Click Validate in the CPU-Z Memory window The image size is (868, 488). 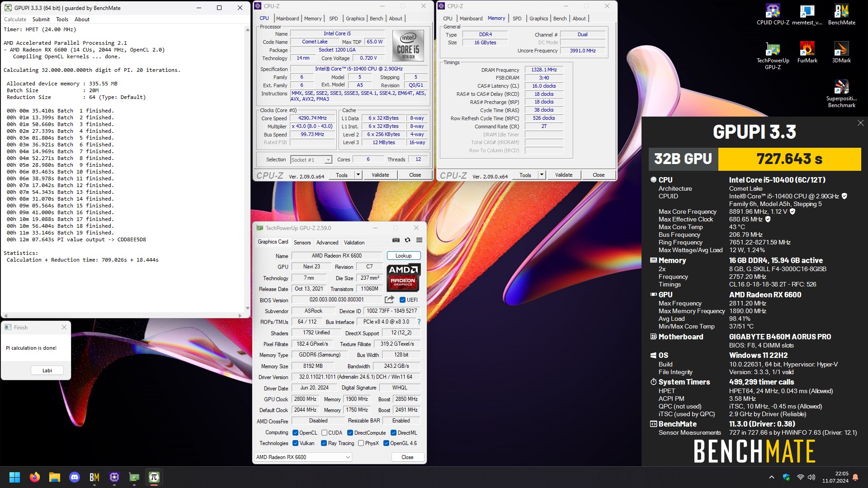[x=563, y=175]
